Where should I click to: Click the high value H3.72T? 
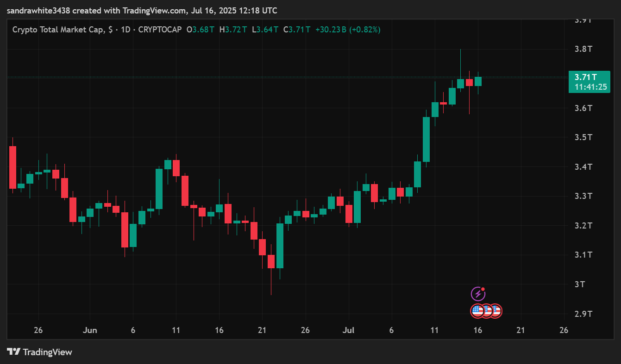233,30
